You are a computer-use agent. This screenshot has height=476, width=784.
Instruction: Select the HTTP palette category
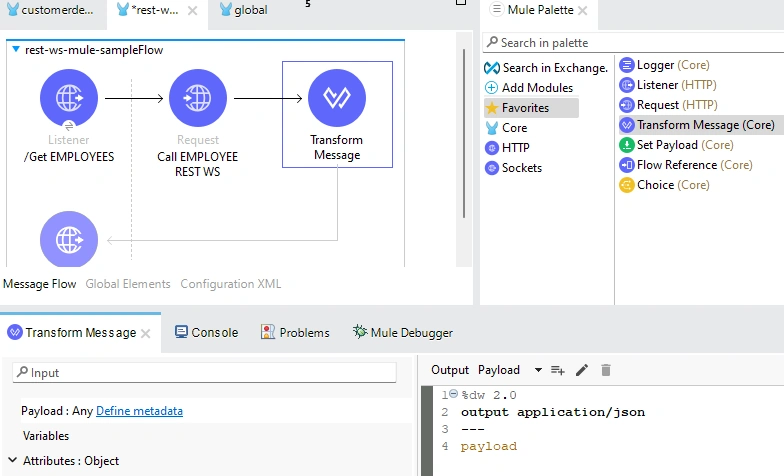pyautogui.click(x=507, y=148)
